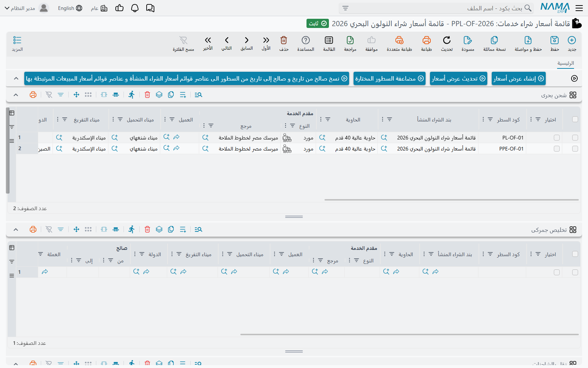The width and height of the screenshot is (588, 368).
Task: Select row PL-OF-01 with its row checkbox
Action: pos(575,138)
